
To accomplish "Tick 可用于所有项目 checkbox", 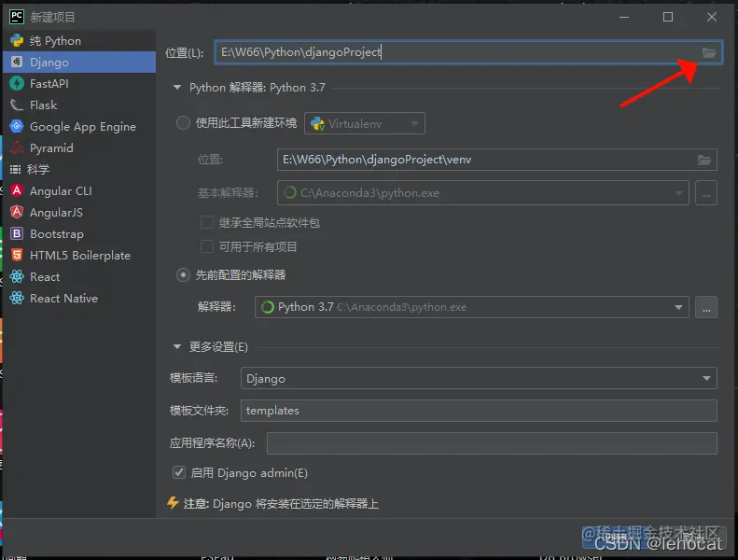I will click(206, 246).
